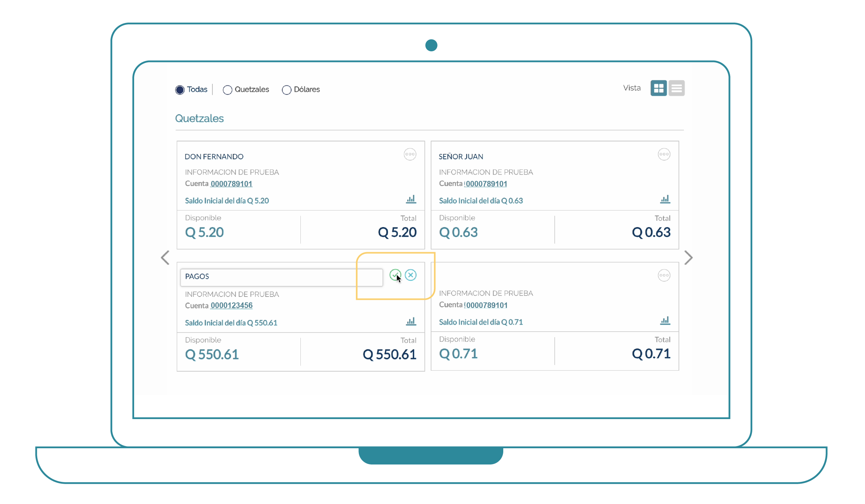Open chart icon on PAGOS account card
The image size is (865, 504).
tap(411, 322)
